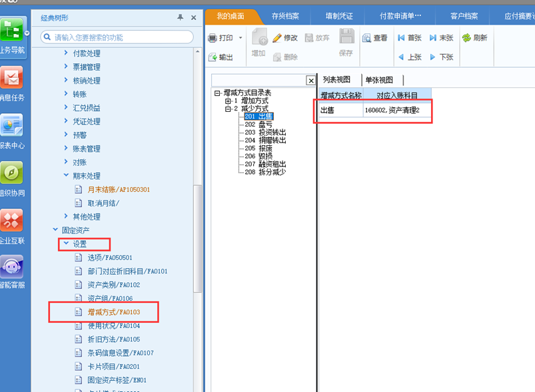Click the 输出 export icon

[x=213, y=58]
